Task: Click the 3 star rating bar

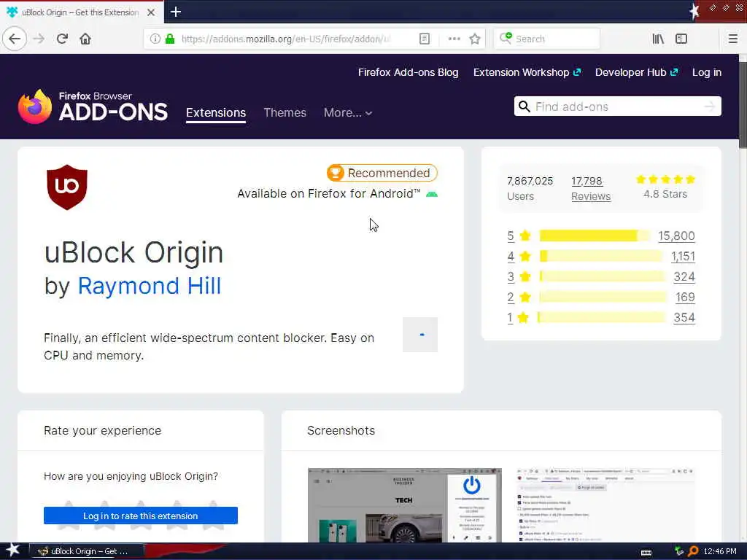Action: coord(602,276)
